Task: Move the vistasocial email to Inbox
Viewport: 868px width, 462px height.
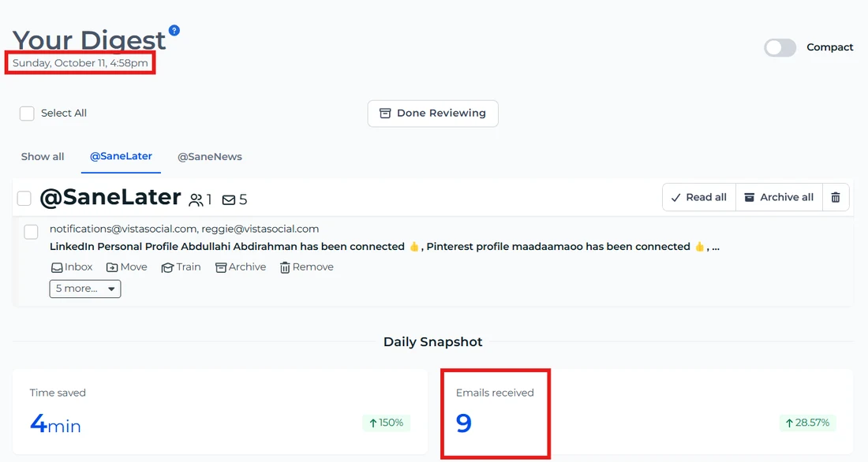Action: coord(71,267)
